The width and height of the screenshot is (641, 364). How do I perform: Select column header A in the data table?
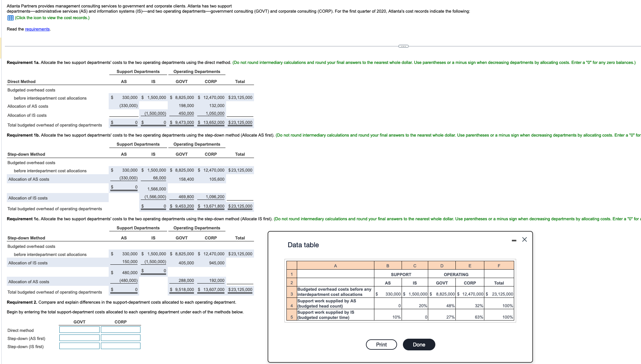point(335,265)
